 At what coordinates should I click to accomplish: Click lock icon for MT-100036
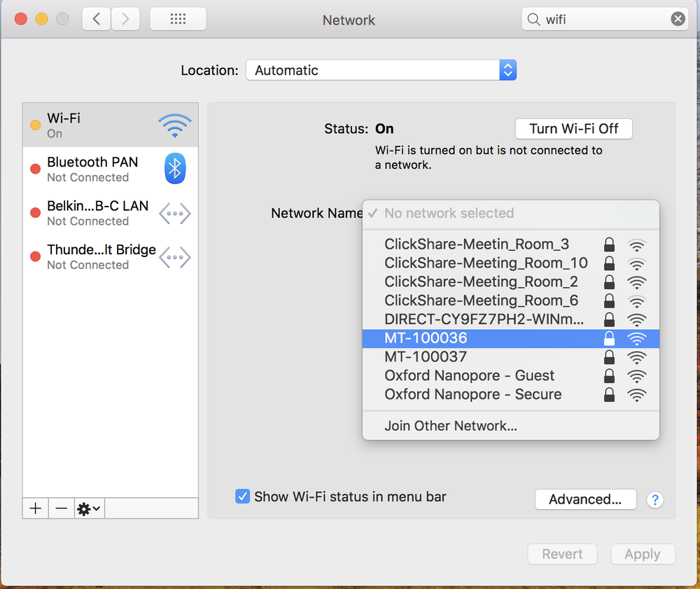pos(609,338)
